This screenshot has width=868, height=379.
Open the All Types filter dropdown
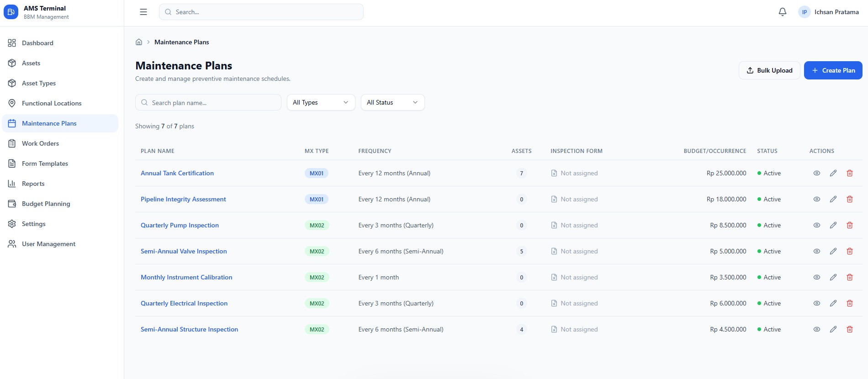[321, 102]
